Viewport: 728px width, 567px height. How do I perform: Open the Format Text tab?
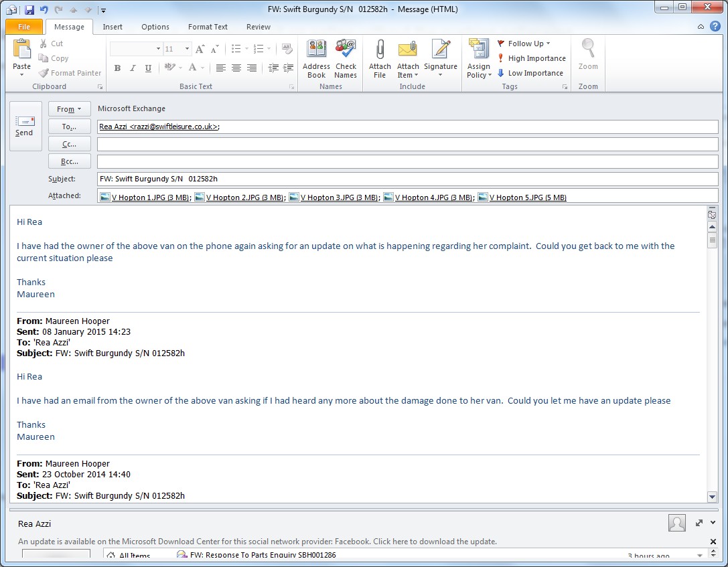click(208, 27)
